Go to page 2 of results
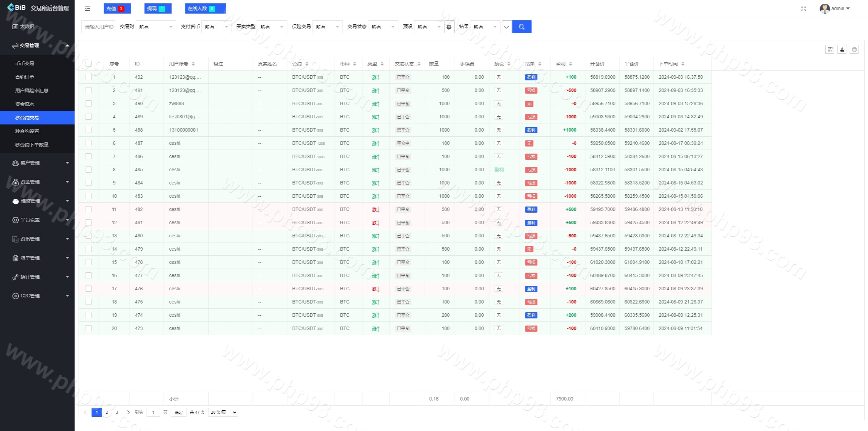The image size is (868, 431). click(107, 412)
